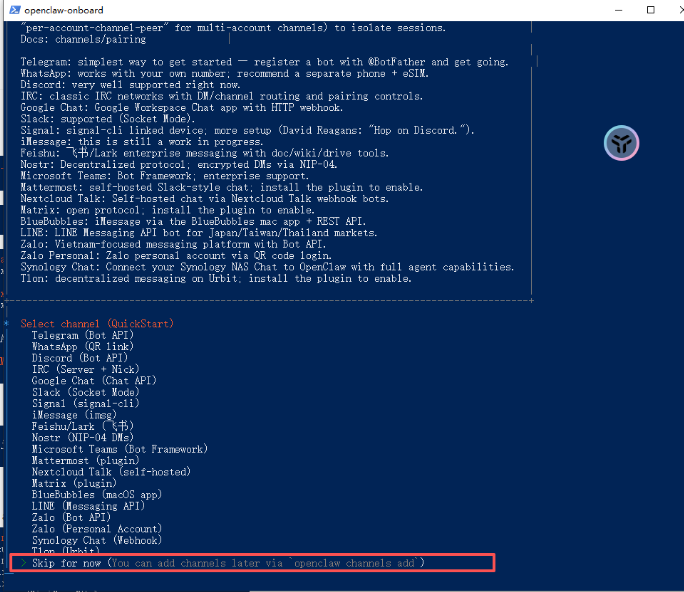Viewport: 684px width, 592px height.
Task: Select the Feishu/Lark channel option
Action: coord(82,426)
